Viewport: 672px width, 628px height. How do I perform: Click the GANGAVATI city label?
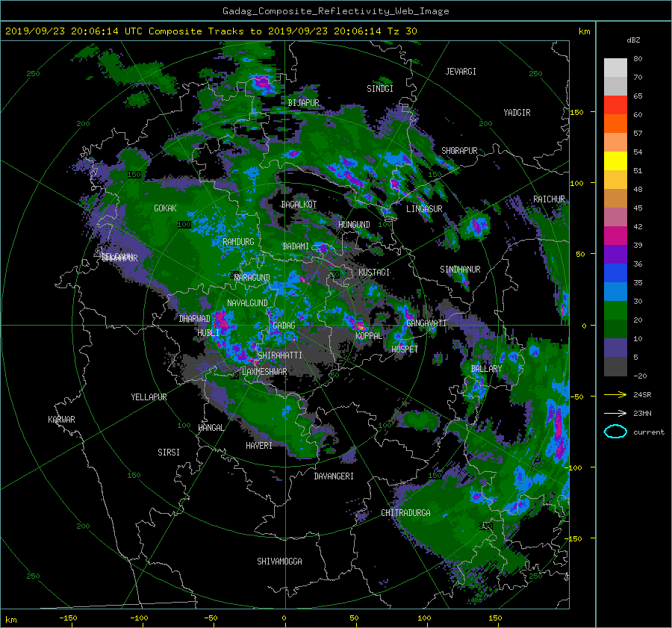pos(426,323)
